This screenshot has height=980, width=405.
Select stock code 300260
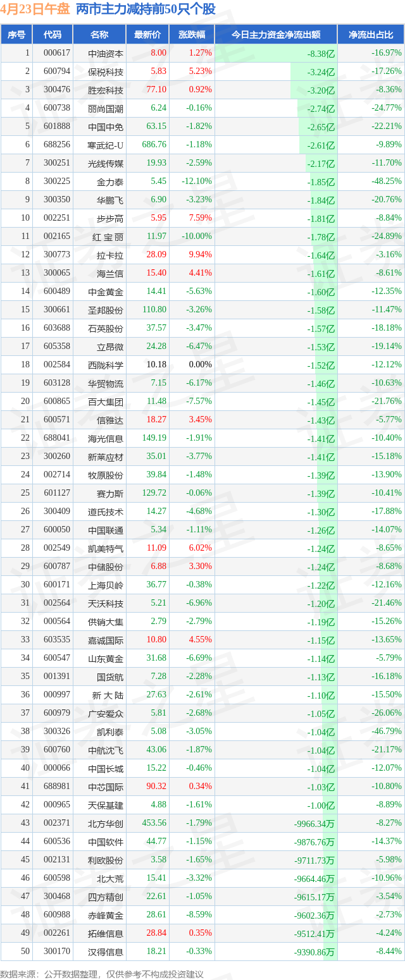pos(57,456)
